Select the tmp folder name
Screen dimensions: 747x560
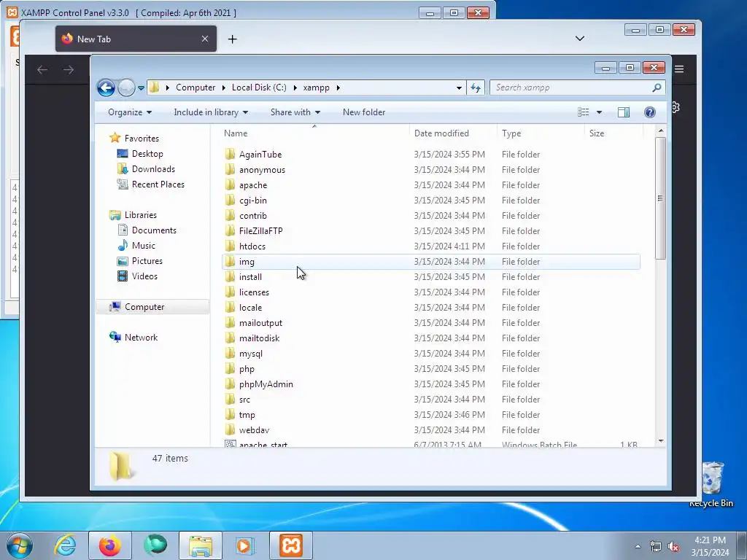pos(247,415)
